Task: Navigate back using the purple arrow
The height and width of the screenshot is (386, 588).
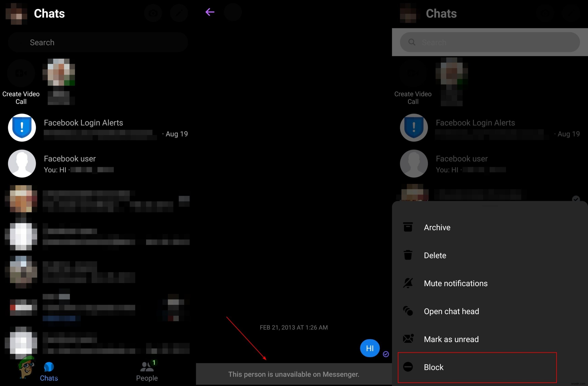Action: tap(210, 12)
